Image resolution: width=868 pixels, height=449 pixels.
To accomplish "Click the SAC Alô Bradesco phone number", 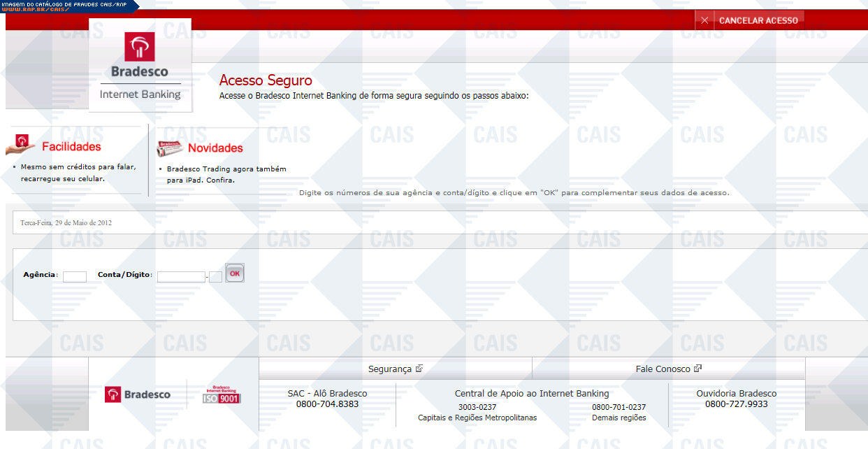I will point(327,404).
